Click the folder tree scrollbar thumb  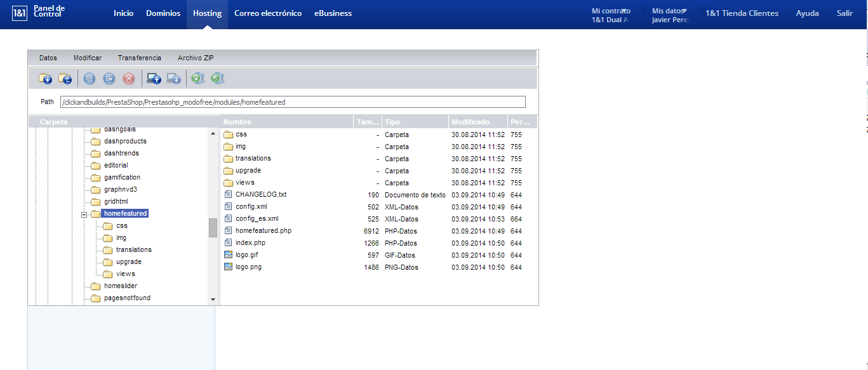point(213,228)
